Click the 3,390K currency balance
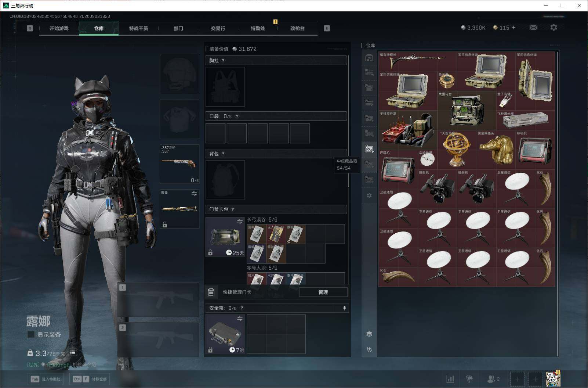Image resolution: width=588 pixels, height=388 pixels. (x=473, y=28)
